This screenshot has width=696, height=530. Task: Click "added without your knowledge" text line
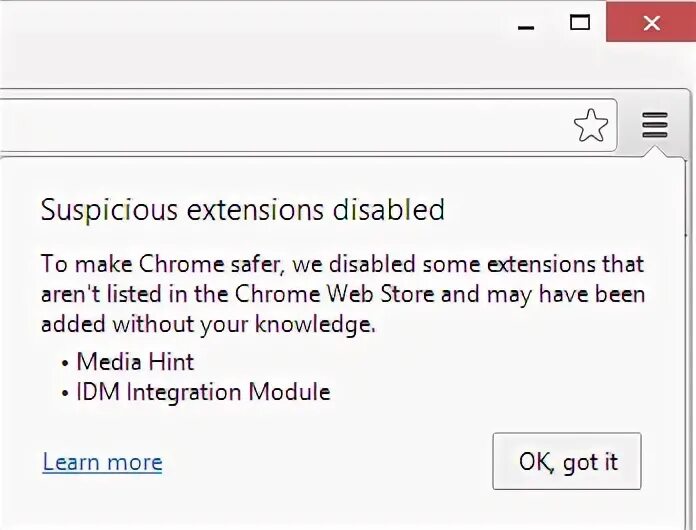[x=209, y=325]
